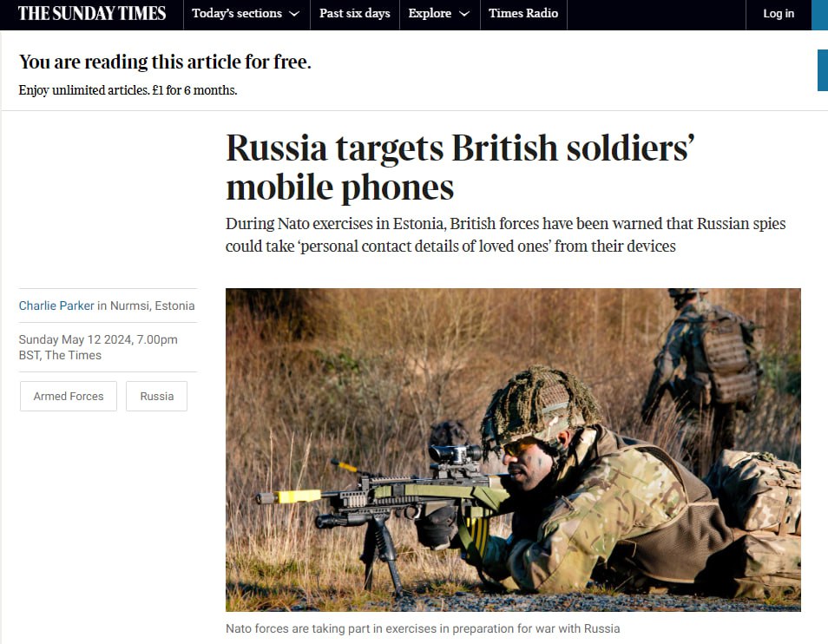828x644 pixels.
Task: Click The Sunday Times logo
Action: tap(92, 14)
